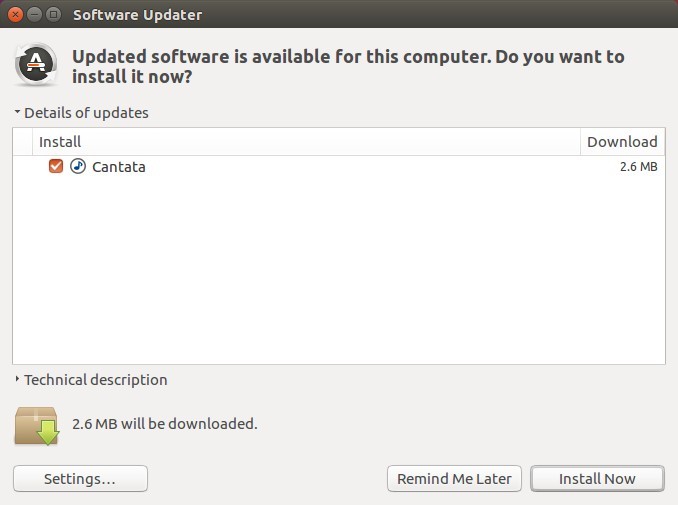Screen dimensions: 678x505
Task: Close the Software Updater window
Action: (15, 14)
